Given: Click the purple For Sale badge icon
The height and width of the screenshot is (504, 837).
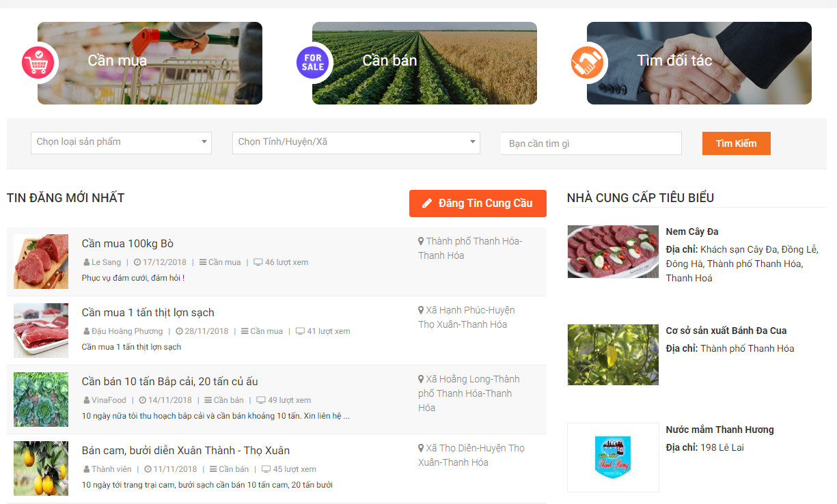Looking at the screenshot, I should click(x=313, y=63).
